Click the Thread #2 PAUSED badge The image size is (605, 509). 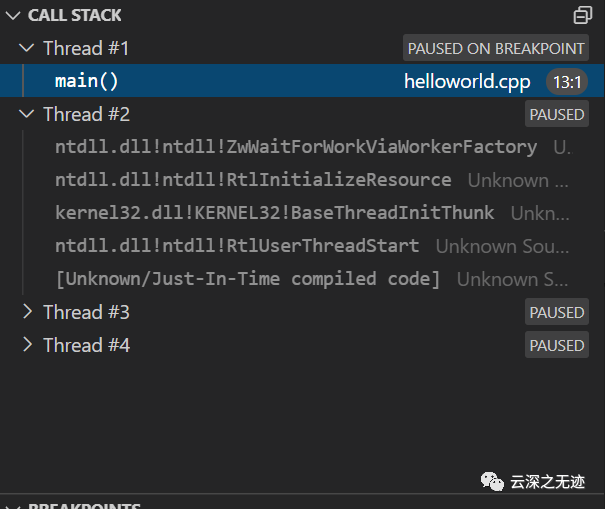(557, 114)
